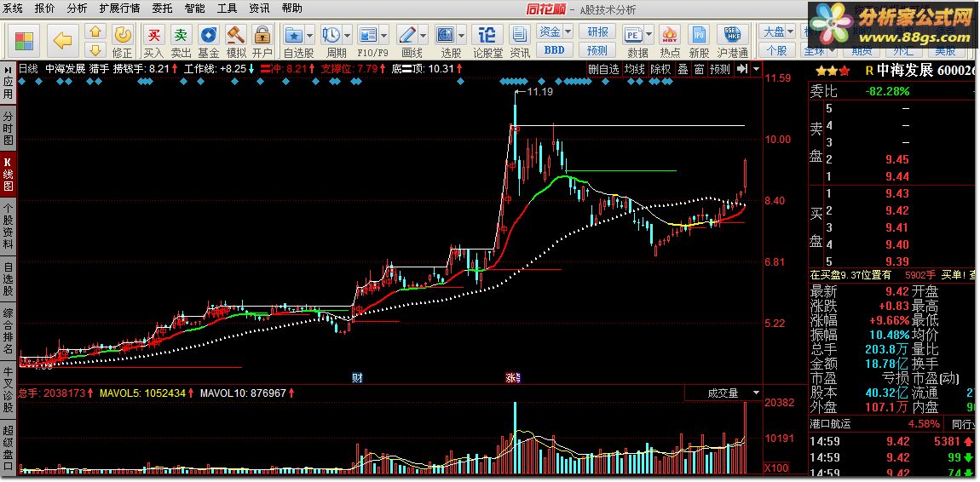Toggle the 均线 moving average display
Screen dimensions: 980x482
(x=635, y=69)
